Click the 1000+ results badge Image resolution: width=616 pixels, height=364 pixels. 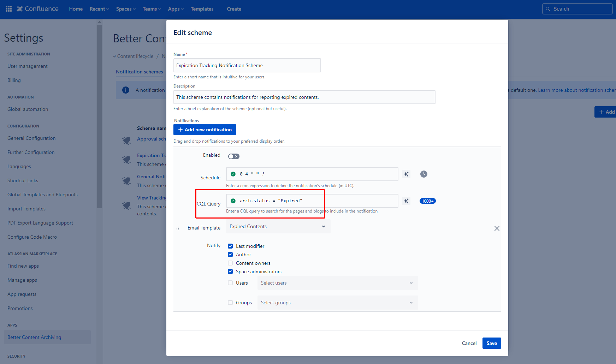point(427,201)
